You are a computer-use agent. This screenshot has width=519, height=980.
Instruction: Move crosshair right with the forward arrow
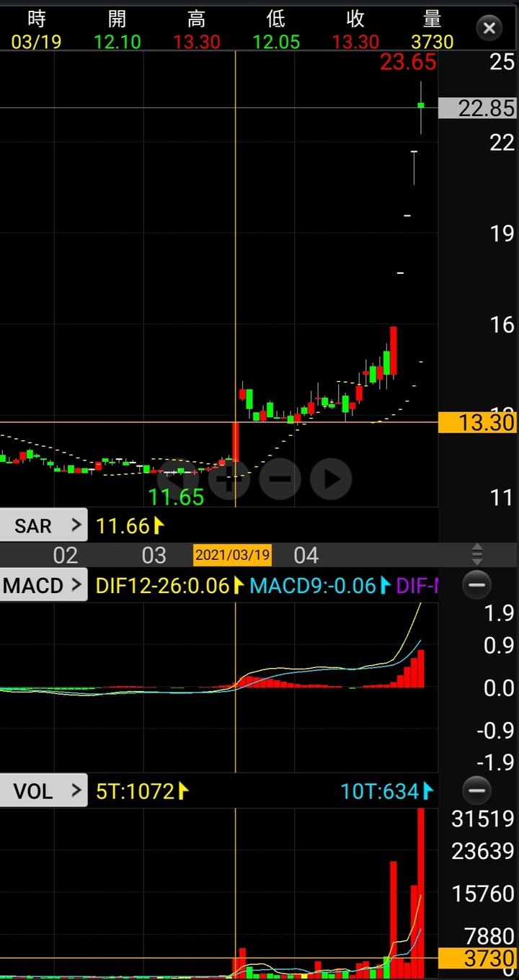click(331, 478)
